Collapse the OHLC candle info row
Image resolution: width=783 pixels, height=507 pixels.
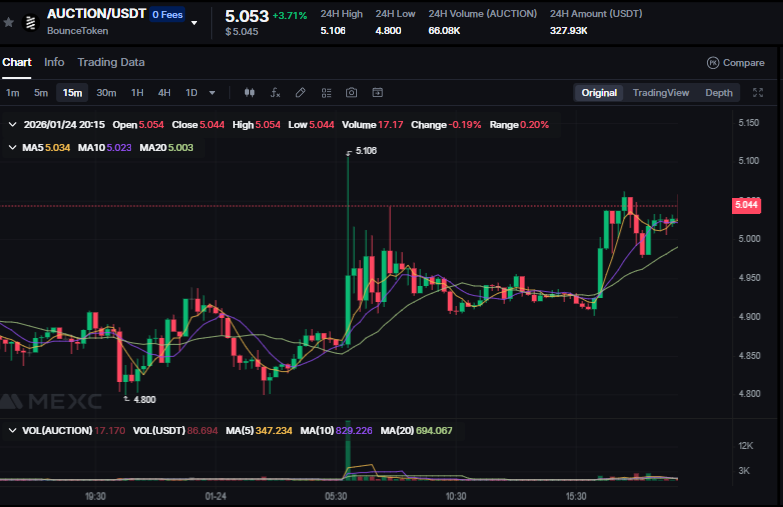point(12,125)
